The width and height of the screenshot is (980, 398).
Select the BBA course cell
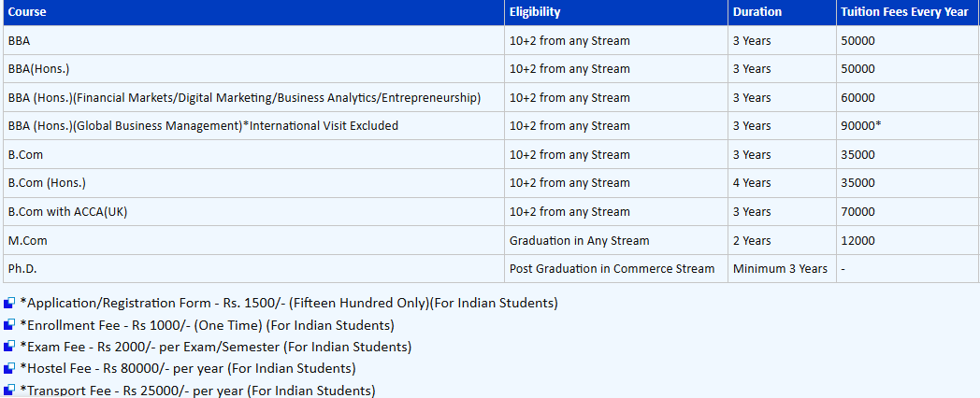[20, 41]
